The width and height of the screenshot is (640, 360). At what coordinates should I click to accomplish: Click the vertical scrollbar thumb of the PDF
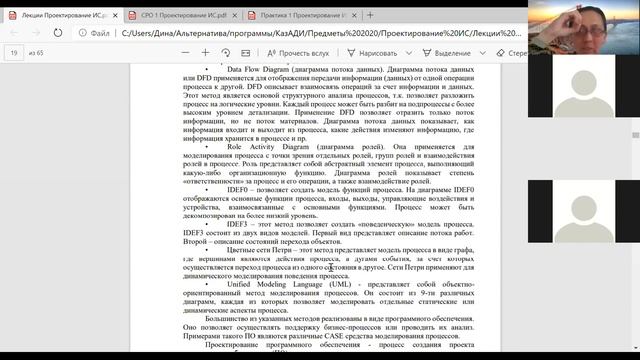[636, 135]
